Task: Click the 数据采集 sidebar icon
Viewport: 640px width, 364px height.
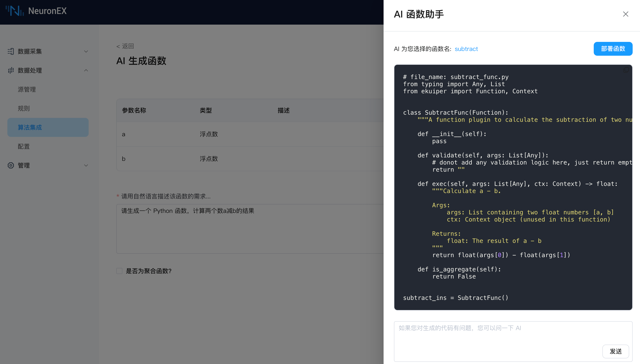Action: click(11, 52)
